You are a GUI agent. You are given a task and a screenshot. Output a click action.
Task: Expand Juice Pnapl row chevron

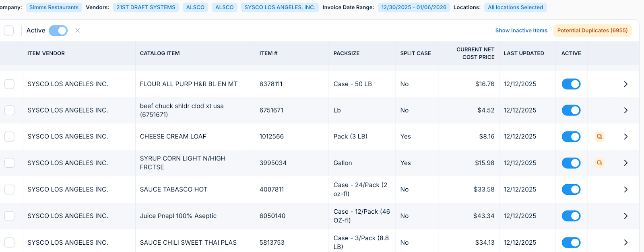(625, 216)
